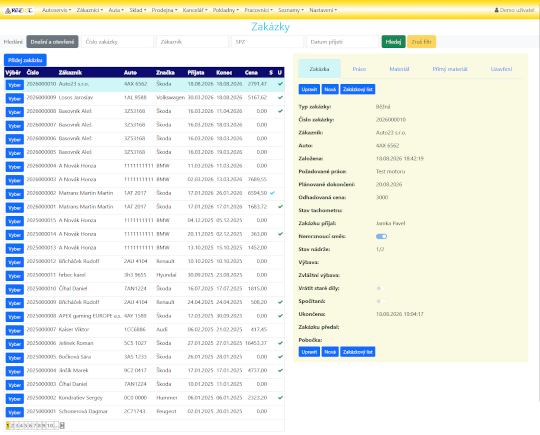Click the green Hledej button
540x435 pixels.
tap(393, 42)
